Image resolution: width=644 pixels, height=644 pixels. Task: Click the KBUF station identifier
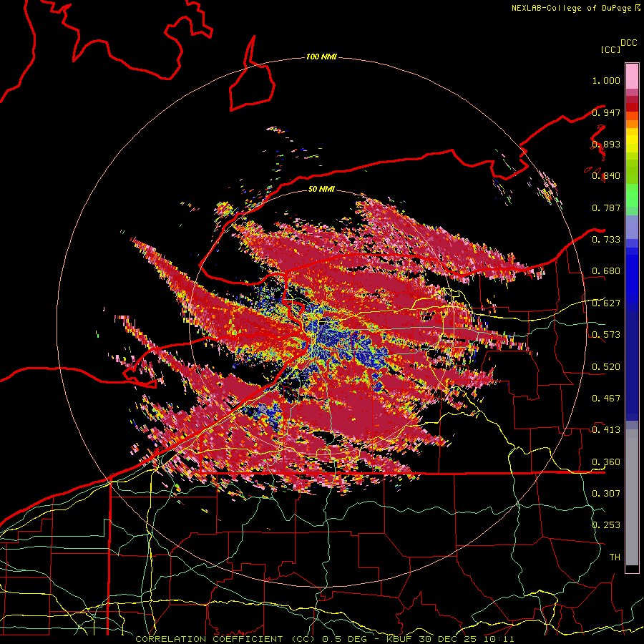[399, 639]
